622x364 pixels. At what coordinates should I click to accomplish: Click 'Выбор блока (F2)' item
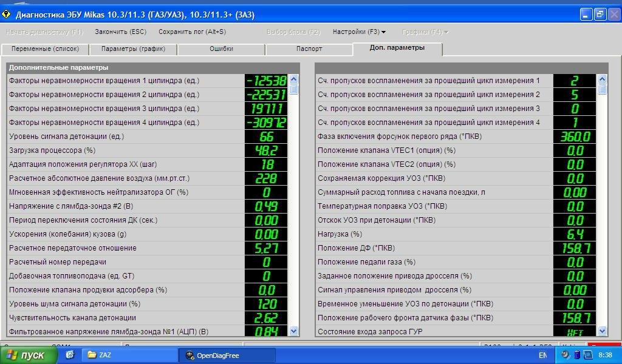point(293,32)
